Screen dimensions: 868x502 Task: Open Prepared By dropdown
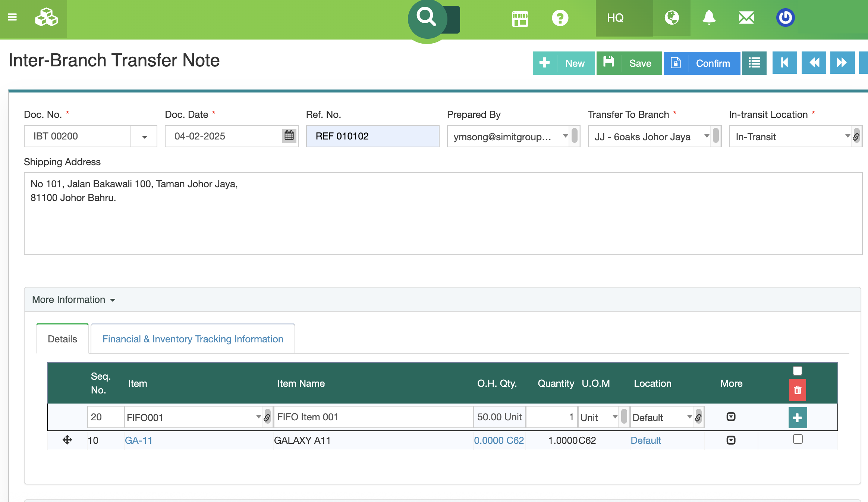point(508,137)
